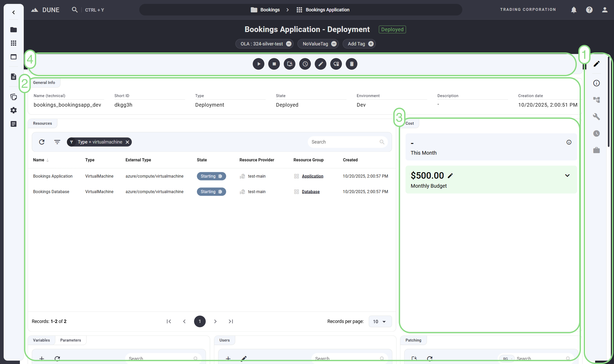
Task: Click the refresh icon in Resources toolbar
Action: [x=42, y=142]
